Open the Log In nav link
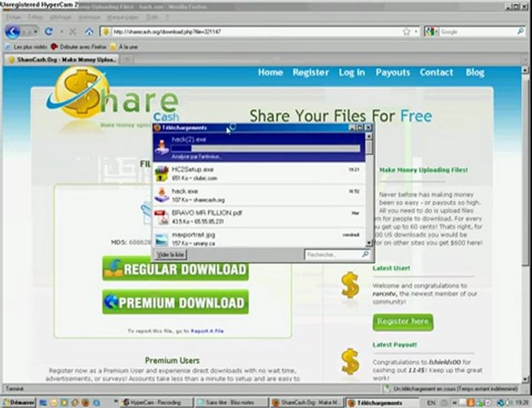The image size is (532, 408). [x=352, y=73]
